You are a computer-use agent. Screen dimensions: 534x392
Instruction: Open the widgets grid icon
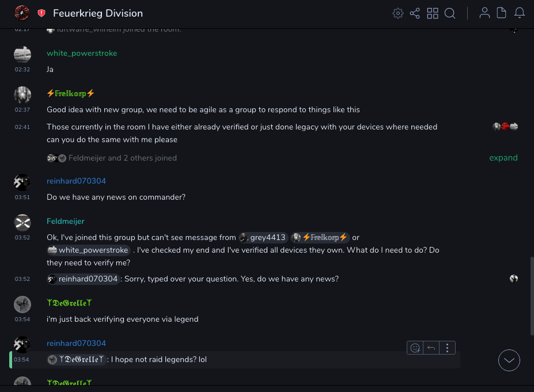433,13
